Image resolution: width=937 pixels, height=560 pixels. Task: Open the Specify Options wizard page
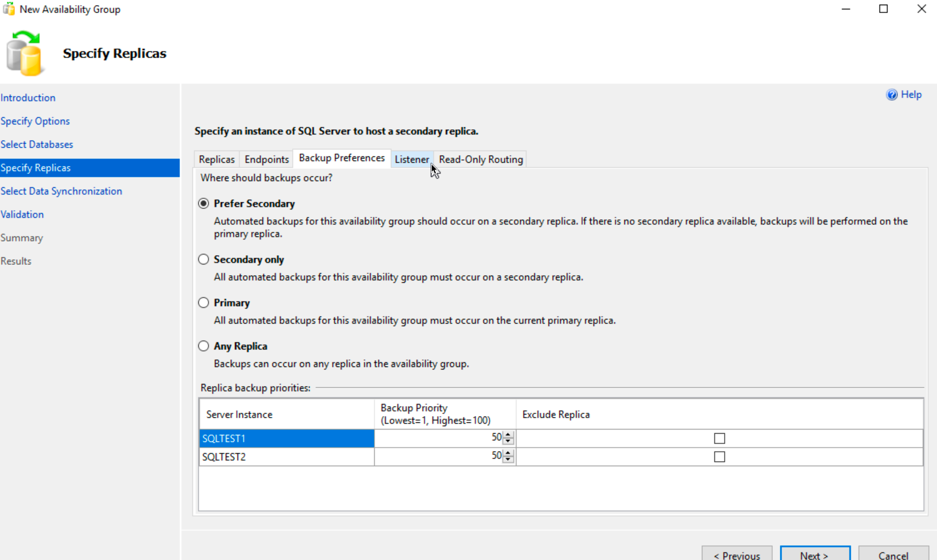35,121
